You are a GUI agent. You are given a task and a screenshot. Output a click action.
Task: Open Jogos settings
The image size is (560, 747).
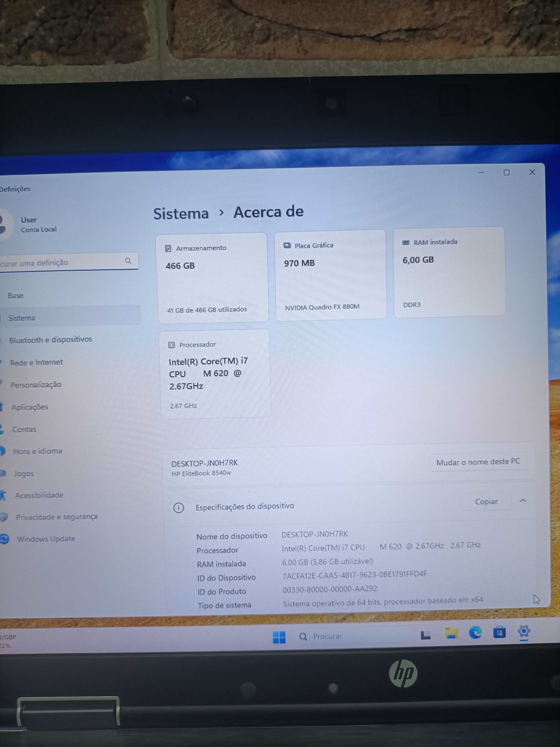click(24, 473)
